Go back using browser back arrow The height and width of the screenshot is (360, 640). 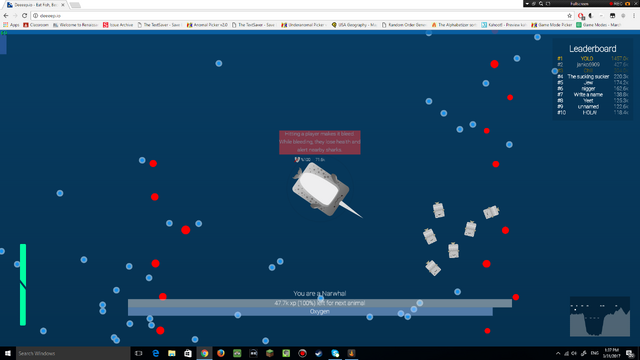[x=6, y=16]
